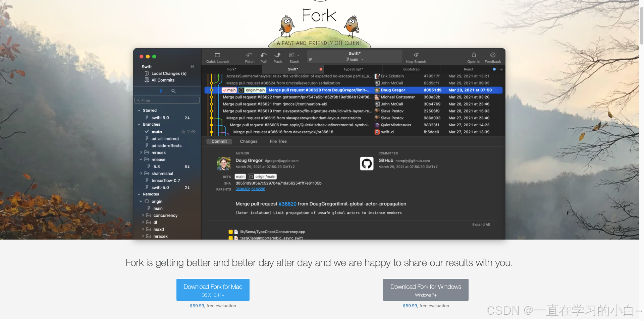Click the Feedback smiley icon
Viewport: 644px width, 321px height.
[x=493, y=55]
